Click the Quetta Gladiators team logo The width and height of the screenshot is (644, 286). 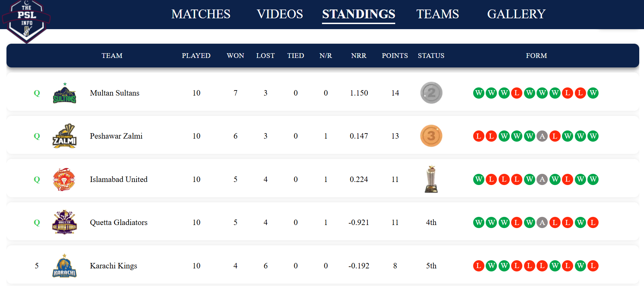pos(64,222)
